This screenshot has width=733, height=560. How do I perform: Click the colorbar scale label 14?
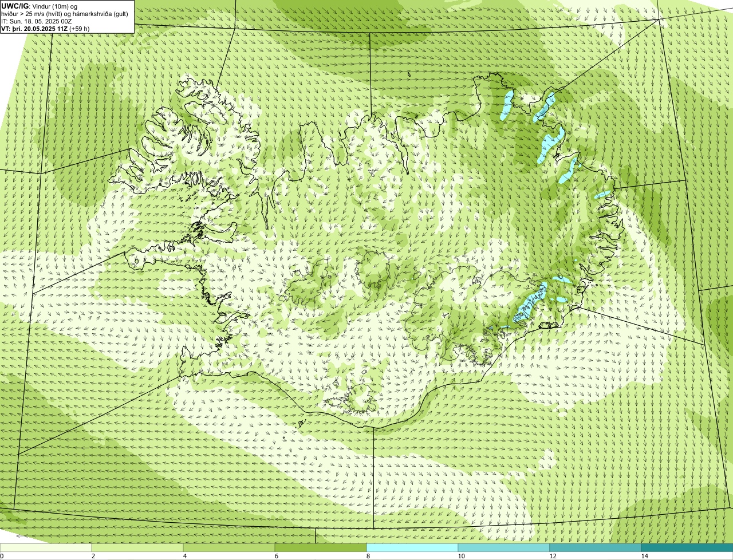644,556
